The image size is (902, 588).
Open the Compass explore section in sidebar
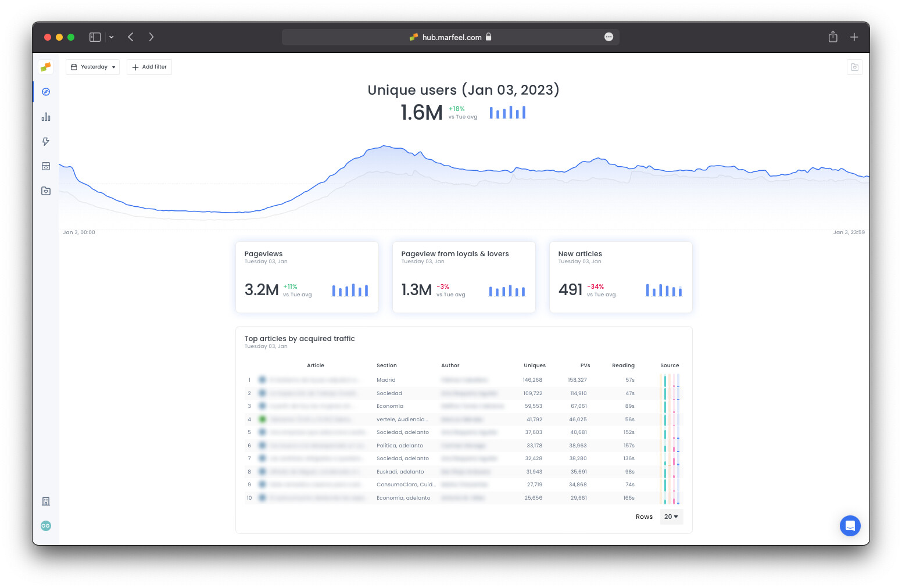click(45, 92)
